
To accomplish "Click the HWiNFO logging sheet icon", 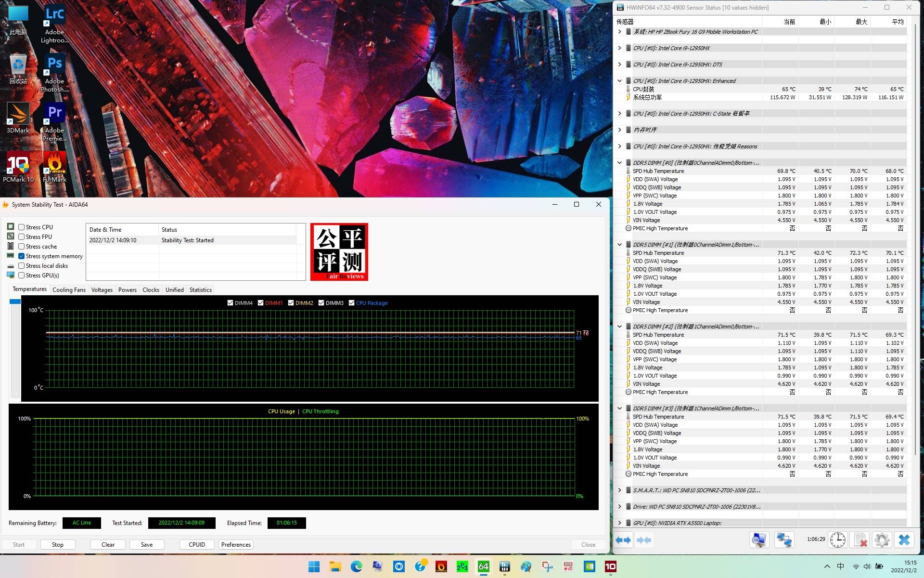I will [860, 540].
